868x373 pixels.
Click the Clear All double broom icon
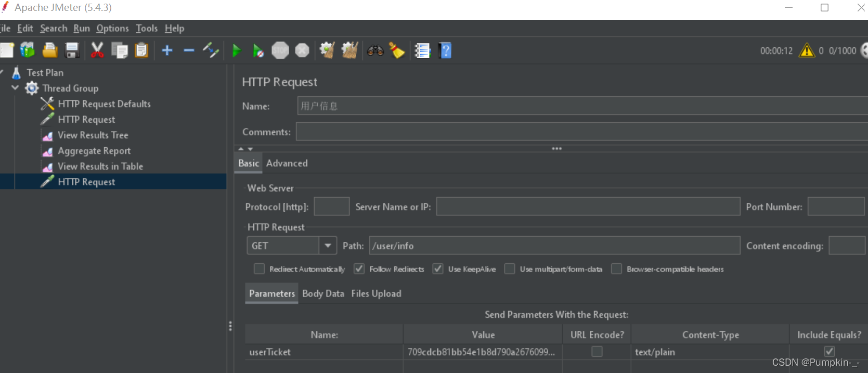coord(349,50)
